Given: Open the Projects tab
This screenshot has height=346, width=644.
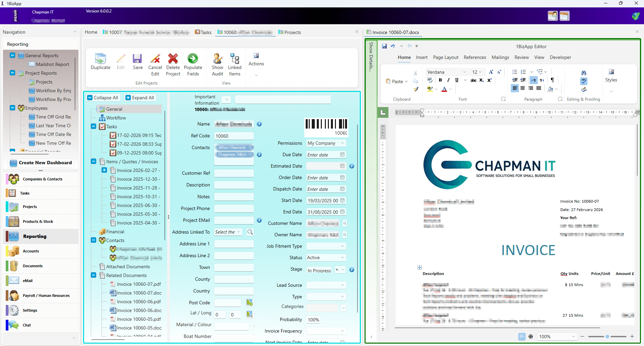Looking at the screenshot, I should pyautogui.click(x=290, y=32).
